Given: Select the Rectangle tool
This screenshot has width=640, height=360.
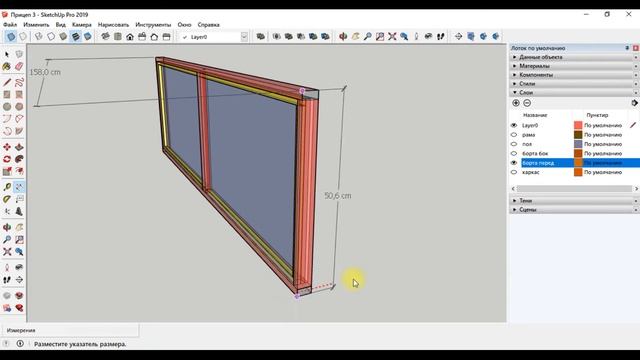Looking at the screenshot, I should [x=7, y=95].
